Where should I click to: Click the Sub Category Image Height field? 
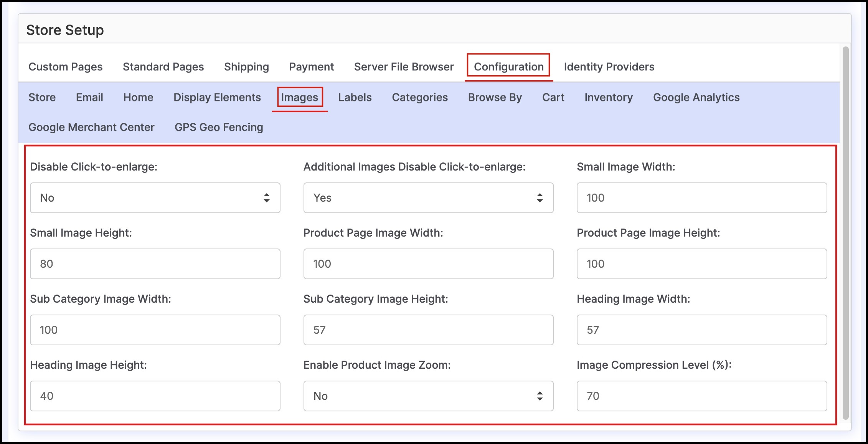coord(428,330)
